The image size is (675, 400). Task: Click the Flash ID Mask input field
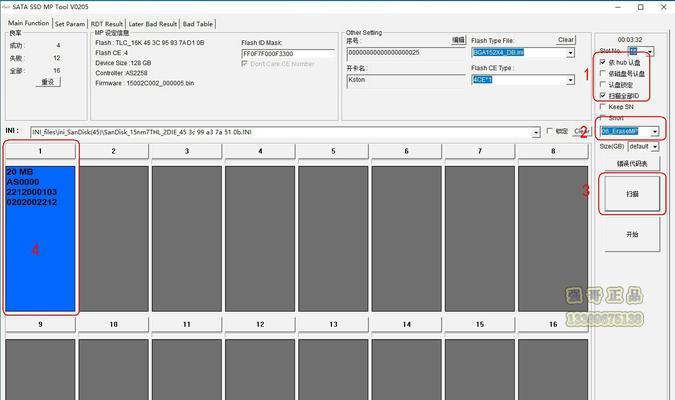288,54
